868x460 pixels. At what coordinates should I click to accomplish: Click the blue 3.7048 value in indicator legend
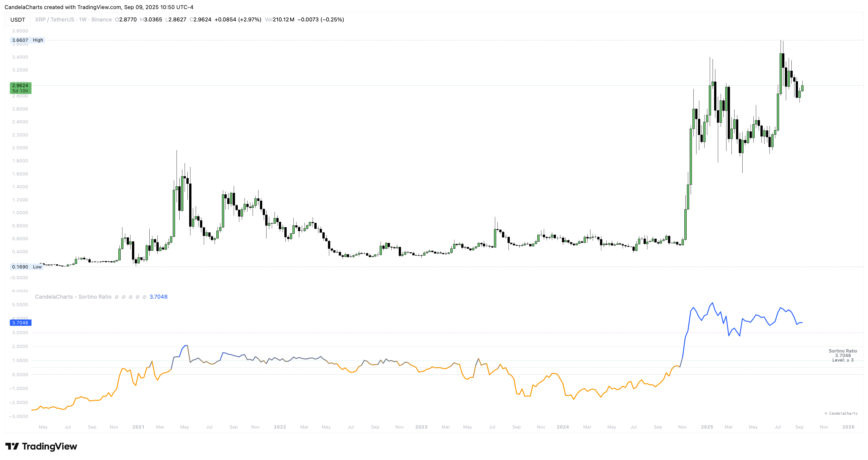(158, 297)
